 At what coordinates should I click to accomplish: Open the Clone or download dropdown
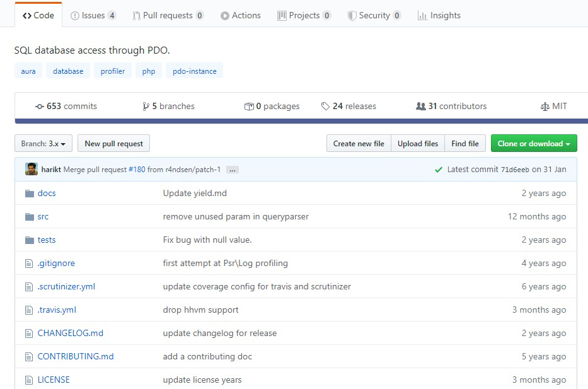pyautogui.click(x=533, y=143)
